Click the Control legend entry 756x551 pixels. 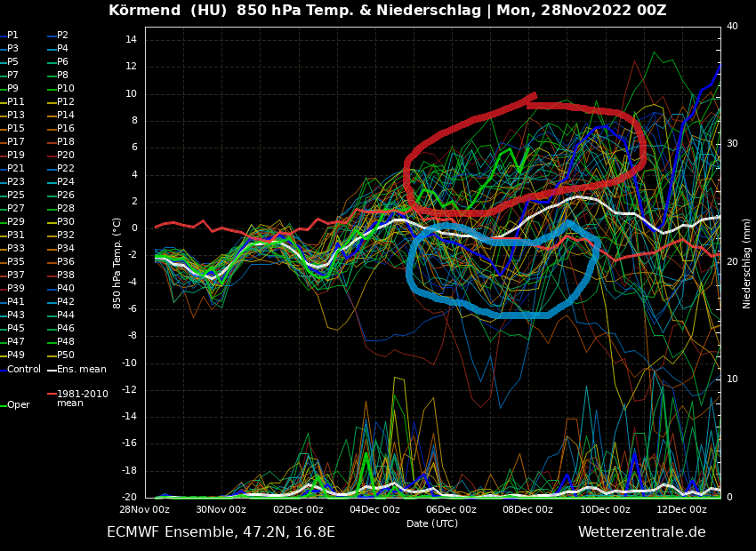[x=24, y=369]
